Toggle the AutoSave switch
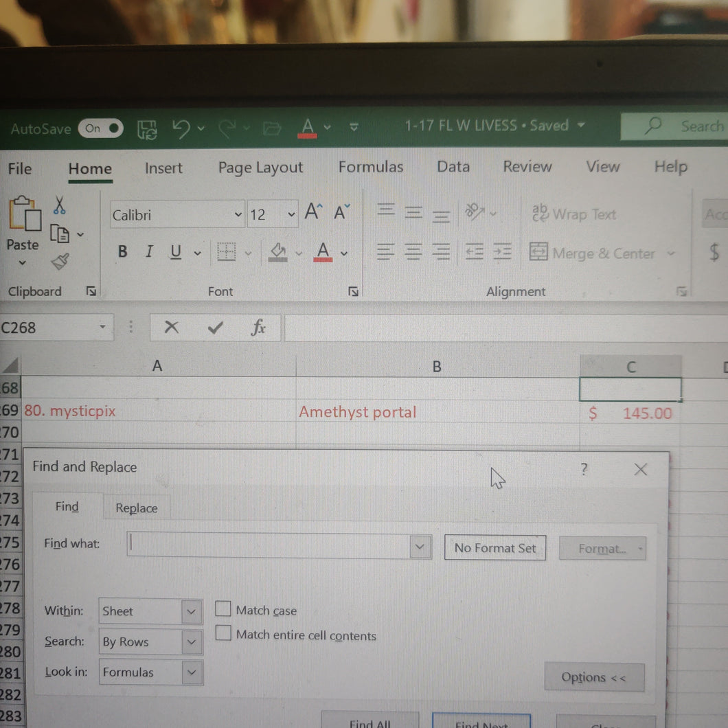The width and height of the screenshot is (728, 728). (x=101, y=128)
